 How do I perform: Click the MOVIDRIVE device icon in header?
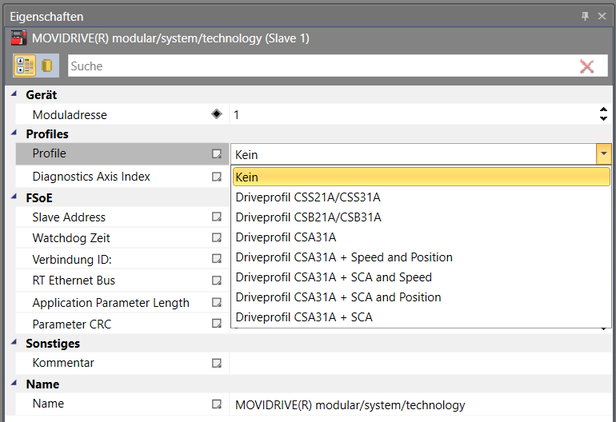coord(17,38)
